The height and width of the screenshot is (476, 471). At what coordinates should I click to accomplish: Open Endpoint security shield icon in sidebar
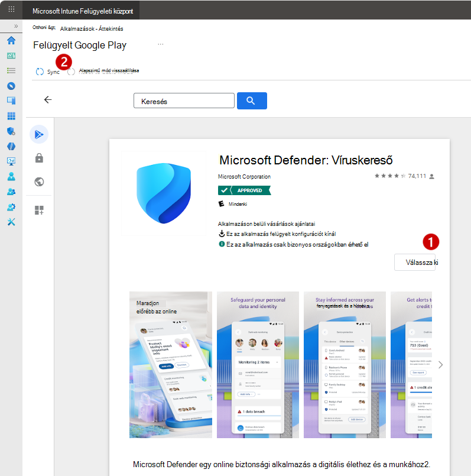click(11, 131)
